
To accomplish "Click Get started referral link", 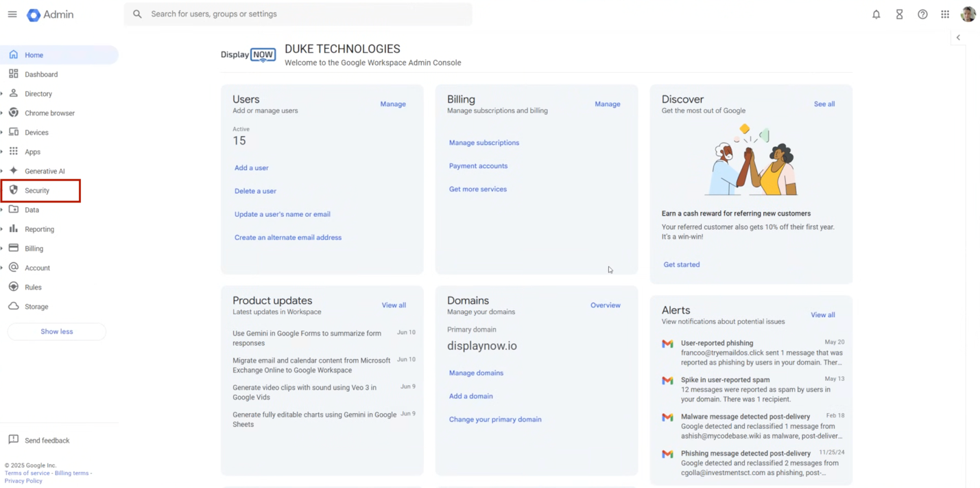I will (x=682, y=265).
